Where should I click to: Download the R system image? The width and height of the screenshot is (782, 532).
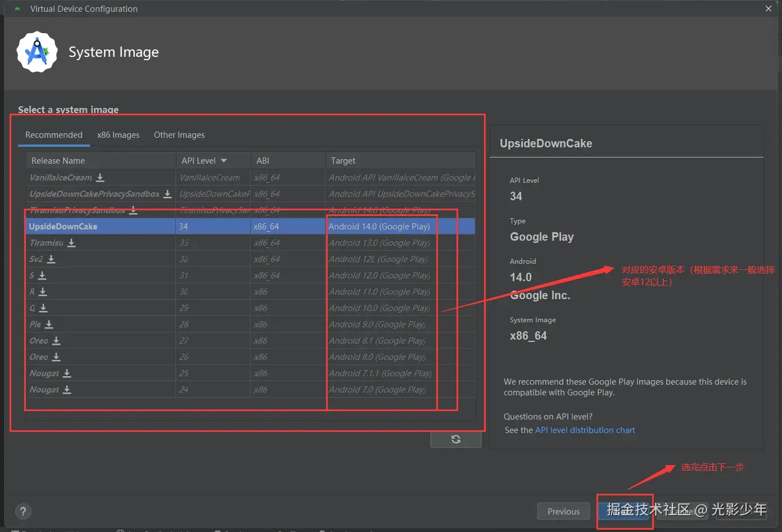pos(43,292)
